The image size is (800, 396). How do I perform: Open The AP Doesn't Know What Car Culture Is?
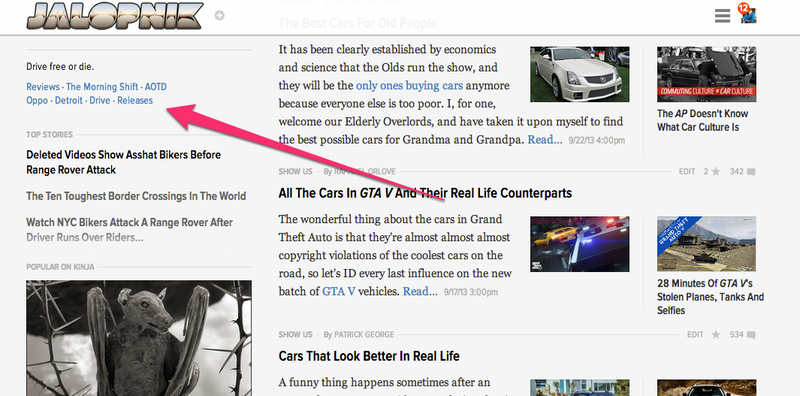pos(703,120)
